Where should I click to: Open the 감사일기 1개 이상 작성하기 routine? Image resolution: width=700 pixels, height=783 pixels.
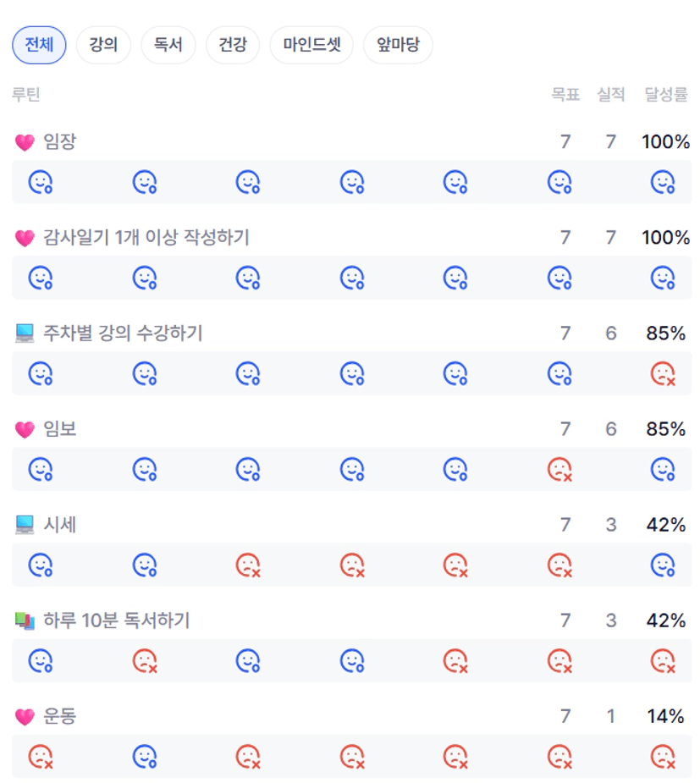pos(146,238)
